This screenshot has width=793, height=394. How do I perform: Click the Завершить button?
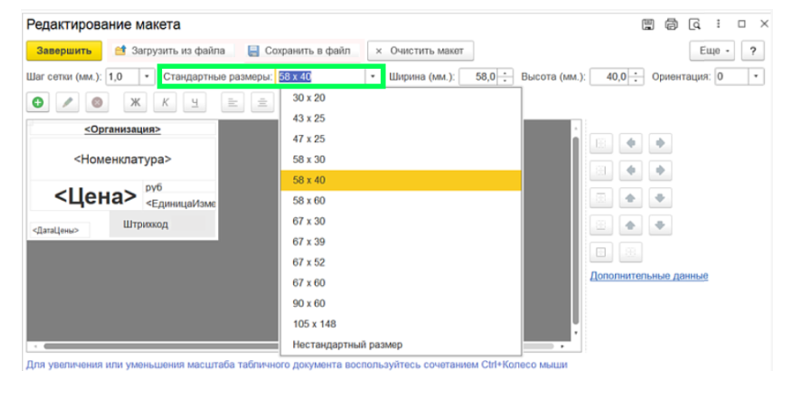coord(64,51)
